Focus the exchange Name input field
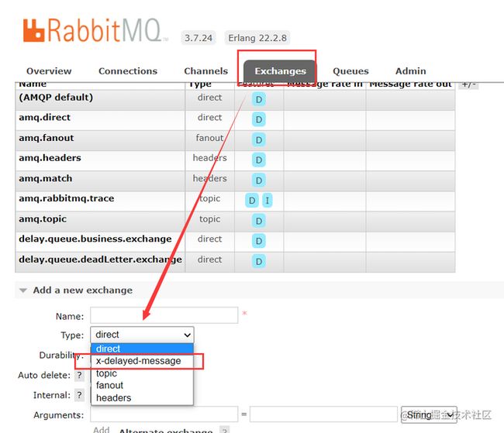504x433 pixels. pyautogui.click(x=164, y=315)
